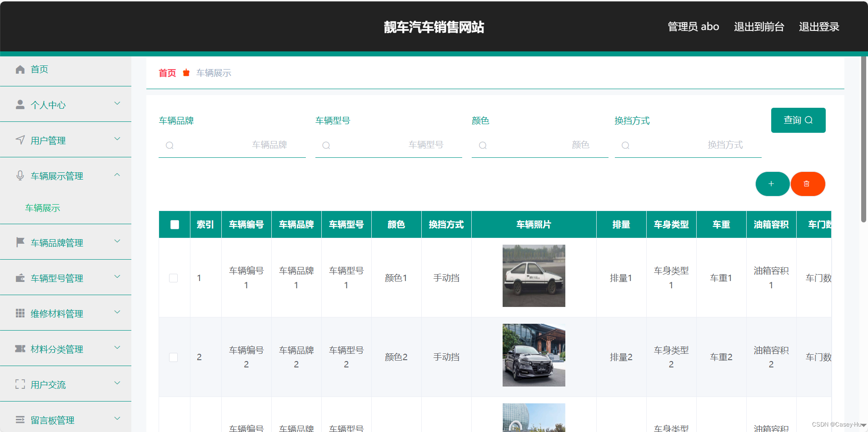The height and width of the screenshot is (432, 868).
Task: Click the page vertical scrollbar
Action: coord(864,139)
